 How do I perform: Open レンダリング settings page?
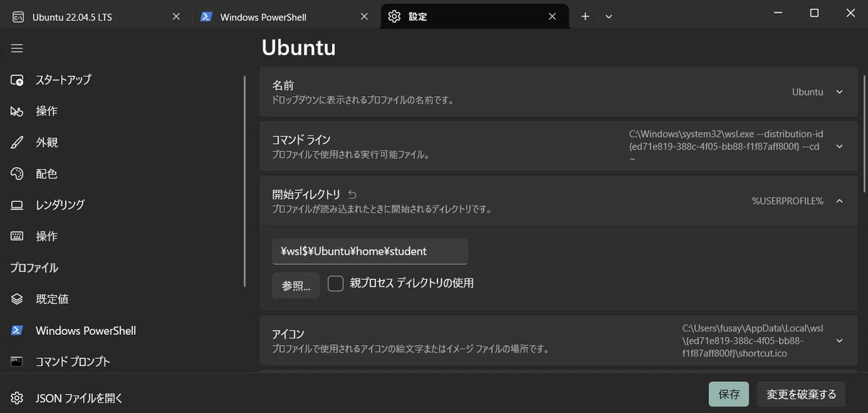123,205
